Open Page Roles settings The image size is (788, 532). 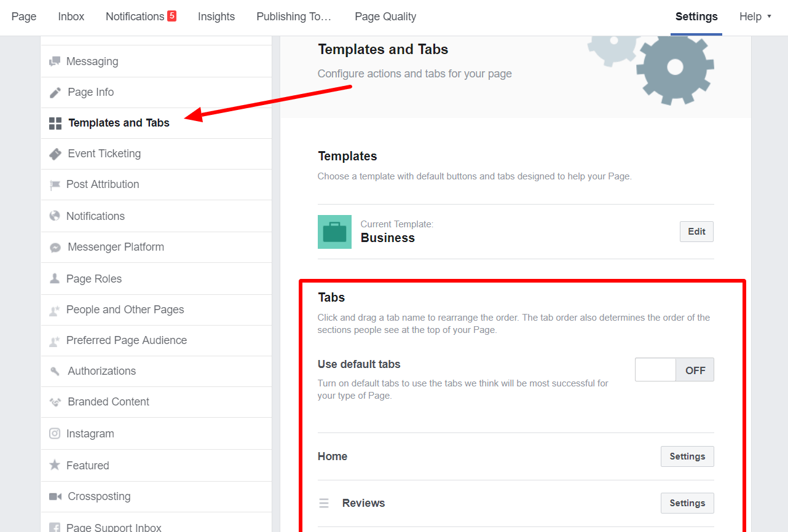pos(156,278)
